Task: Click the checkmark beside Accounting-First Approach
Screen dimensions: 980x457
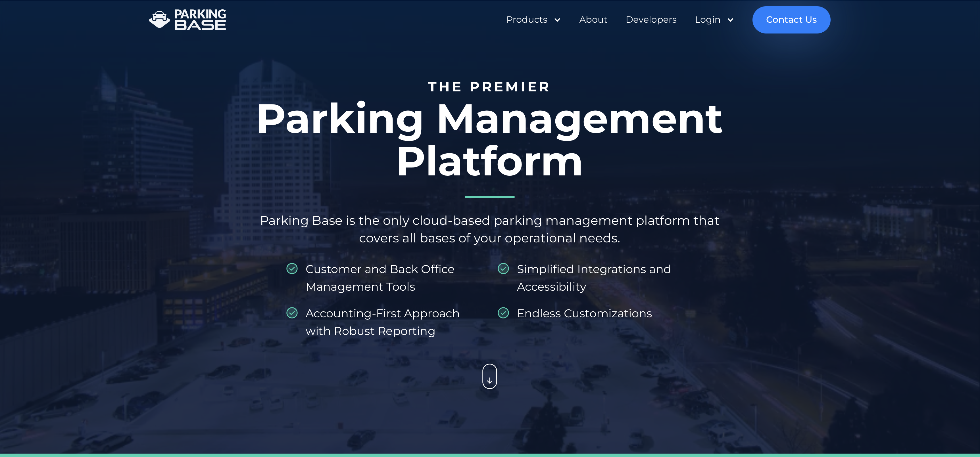Action: tap(292, 313)
